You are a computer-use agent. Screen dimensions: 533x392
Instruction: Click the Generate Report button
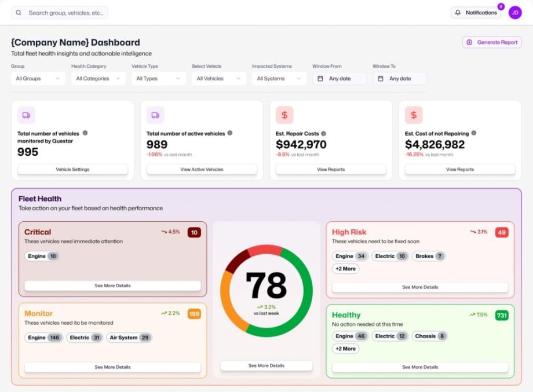coord(492,42)
